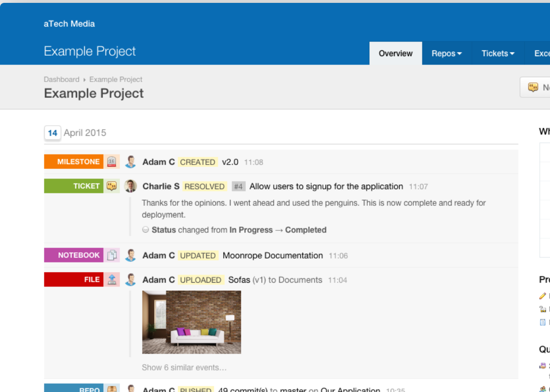This screenshot has width=550, height=392.
Task: Go to Dashboard breadcrumb
Action: (x=61, y=79)
